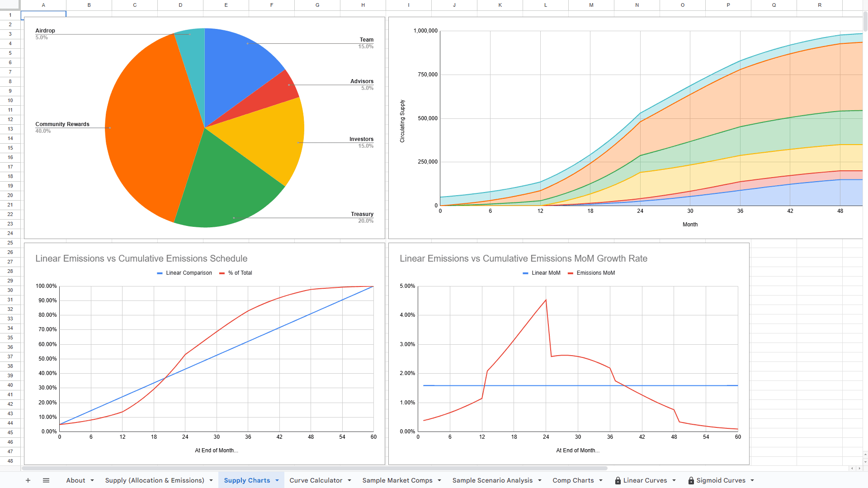Expand Curve Calculator tab dropdown arrow
This screenshot has height=488, width=868.
pos(349,480)
